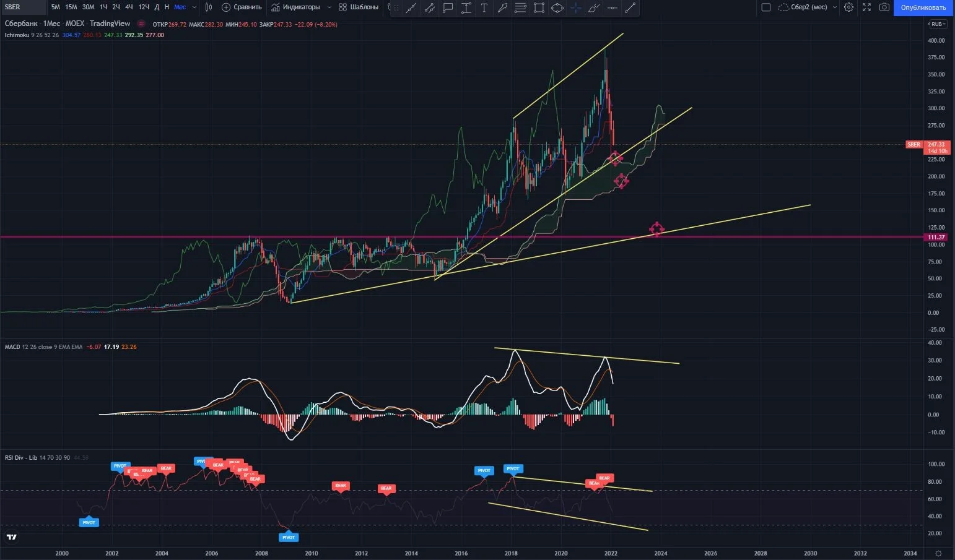Click the pink status icon beside TradingView title

(x=141, y=24)
